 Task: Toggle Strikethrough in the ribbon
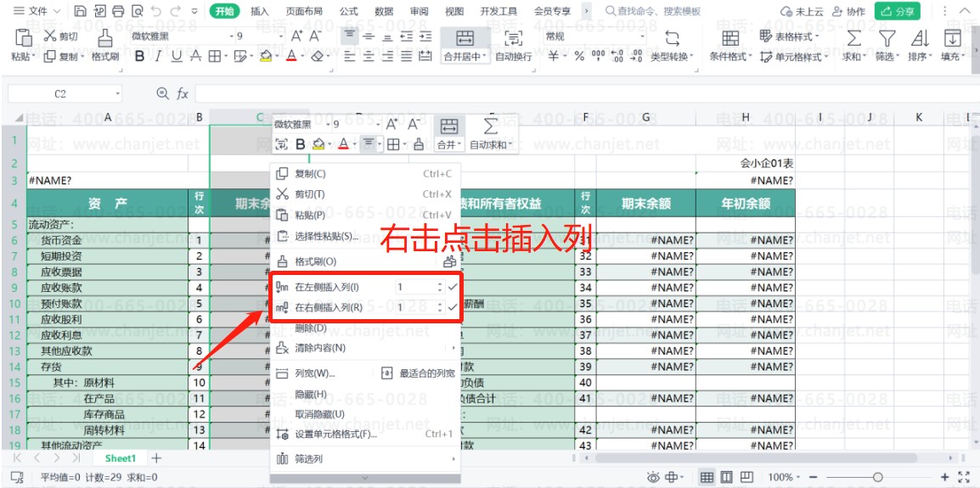195,57
